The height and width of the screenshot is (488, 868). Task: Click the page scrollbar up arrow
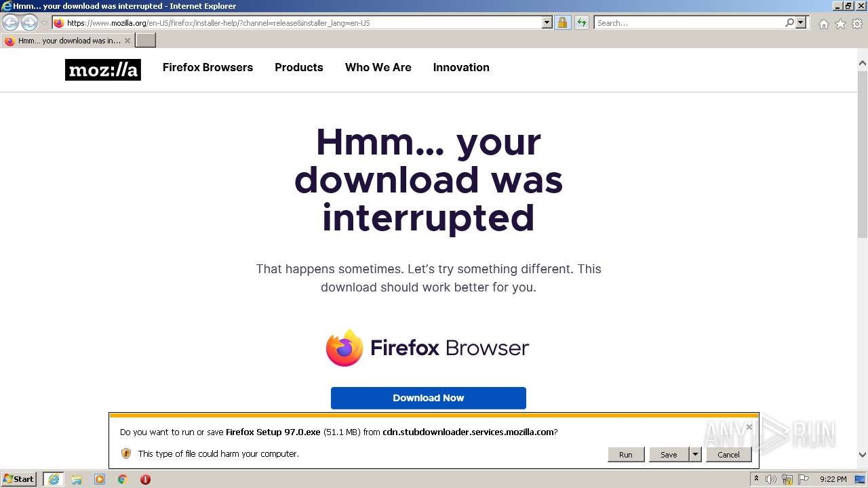[863, 64]
